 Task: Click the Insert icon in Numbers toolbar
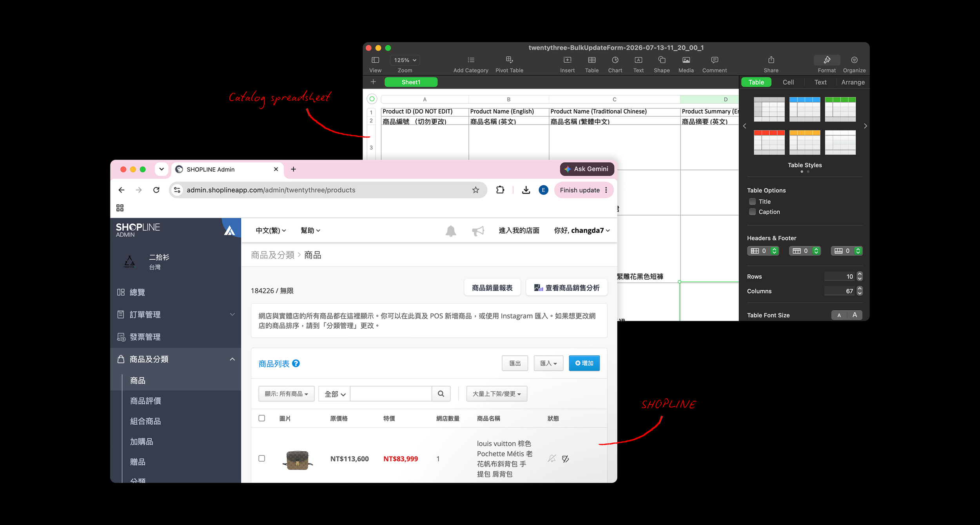click(x=567, y=60)
